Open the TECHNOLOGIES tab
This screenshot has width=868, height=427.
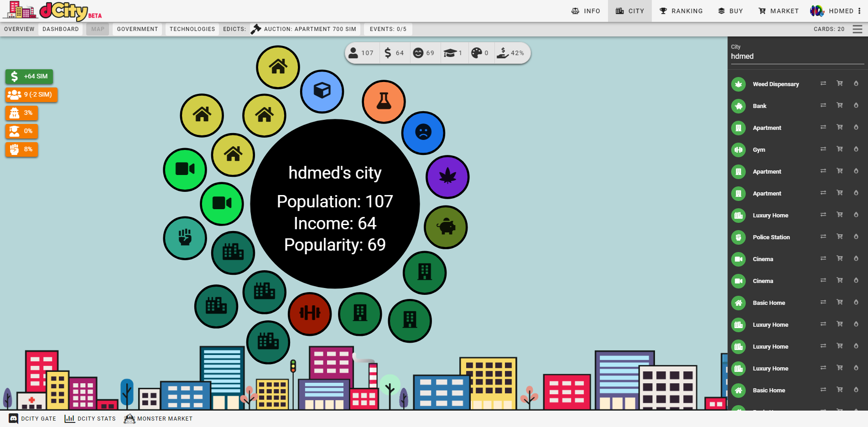point(192,29)
